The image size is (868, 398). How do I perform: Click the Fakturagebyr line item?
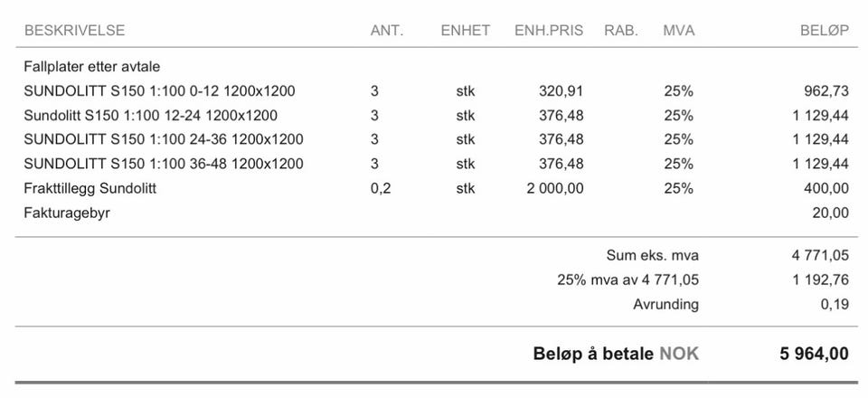(x=67, y=213)
